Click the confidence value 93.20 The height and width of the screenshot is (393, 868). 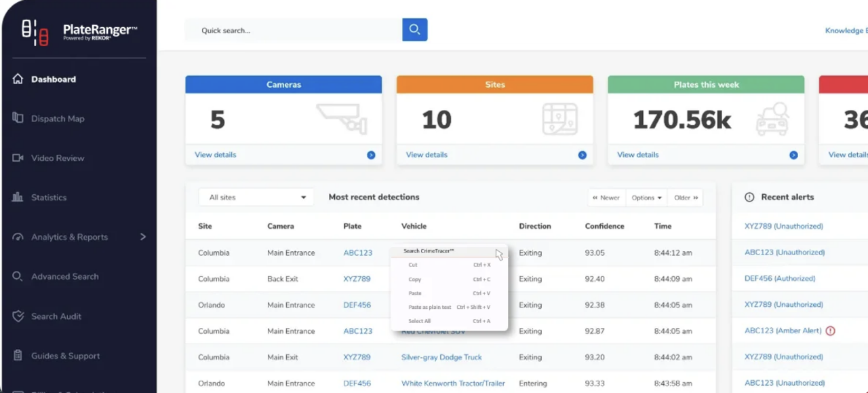[595, 357]
